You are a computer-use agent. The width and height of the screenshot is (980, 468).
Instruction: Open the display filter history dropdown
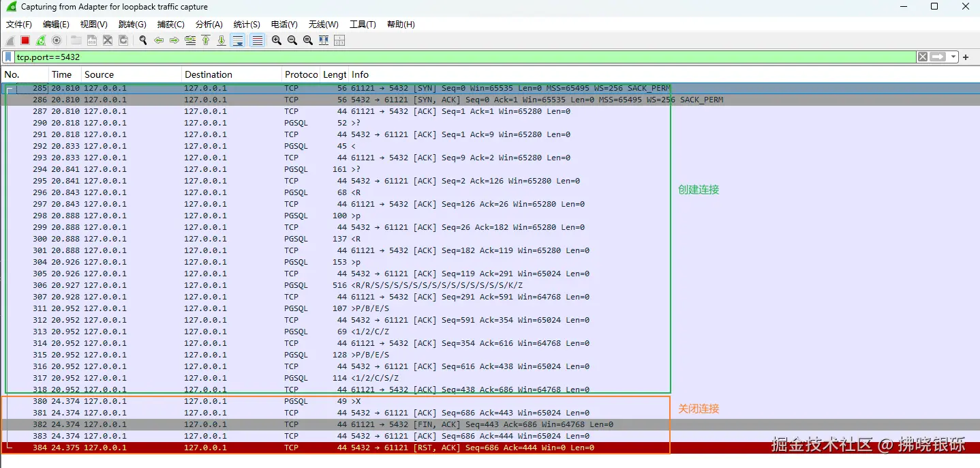pyautogui.click(x=953, y=57)
